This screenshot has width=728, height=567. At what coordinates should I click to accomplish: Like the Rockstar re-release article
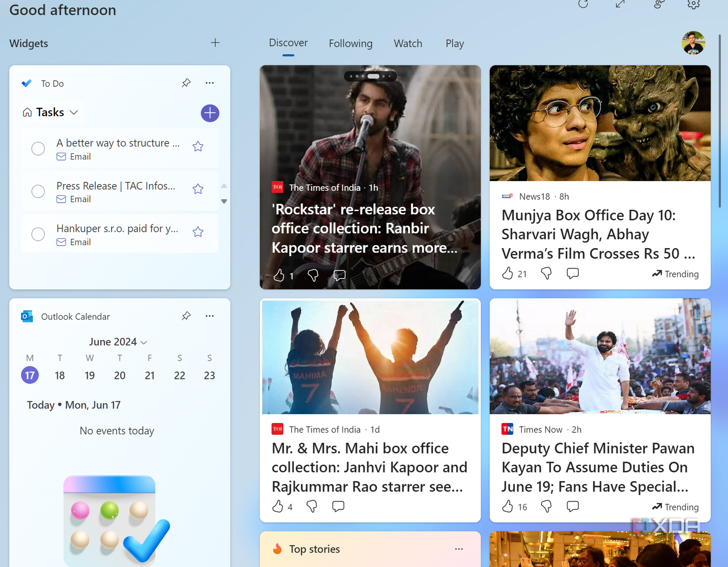click(x=280, y=275)
